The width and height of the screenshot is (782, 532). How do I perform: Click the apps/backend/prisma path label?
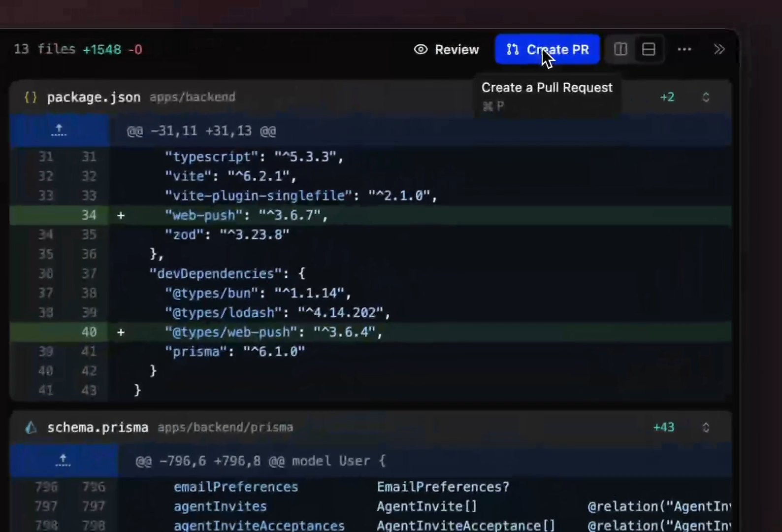(226, 427)
